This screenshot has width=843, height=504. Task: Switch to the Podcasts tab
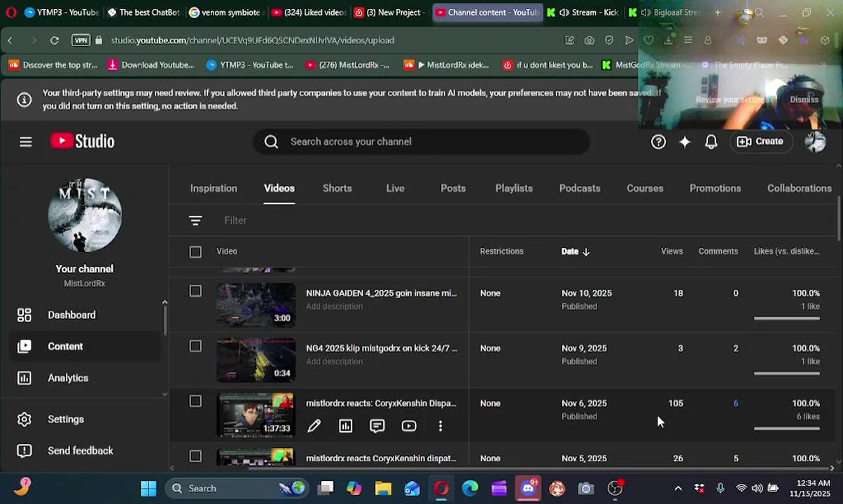tap(580, 188)
